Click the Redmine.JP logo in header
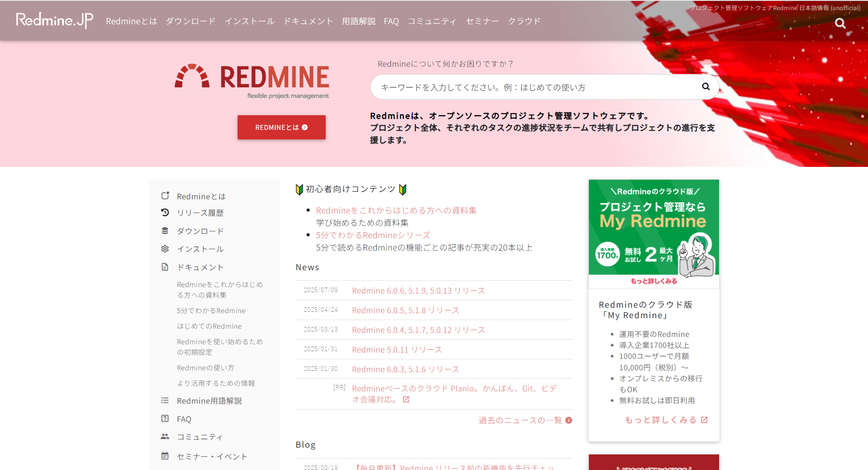The image size is (868, 470). coord(54,21)
